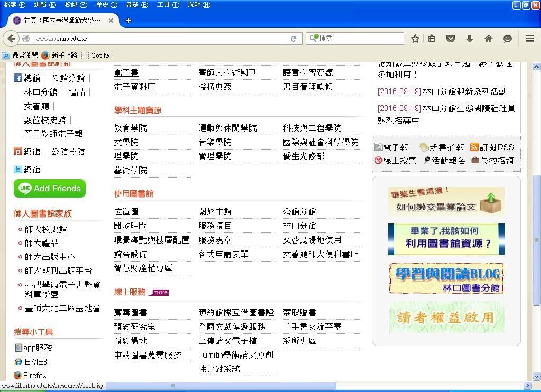Open the 活動報名 icon link
The image size is (541, 392).
pyautogui.click(x=444, y=161)
